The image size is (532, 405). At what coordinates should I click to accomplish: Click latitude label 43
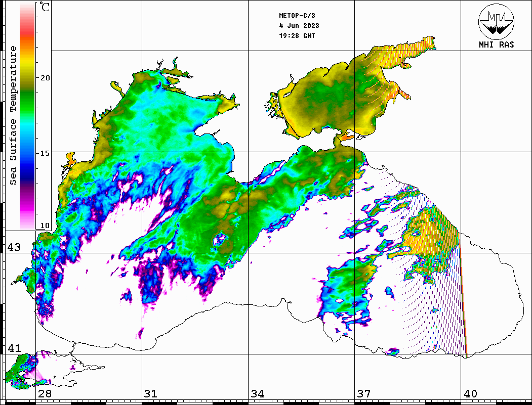(x=14, y=247)
